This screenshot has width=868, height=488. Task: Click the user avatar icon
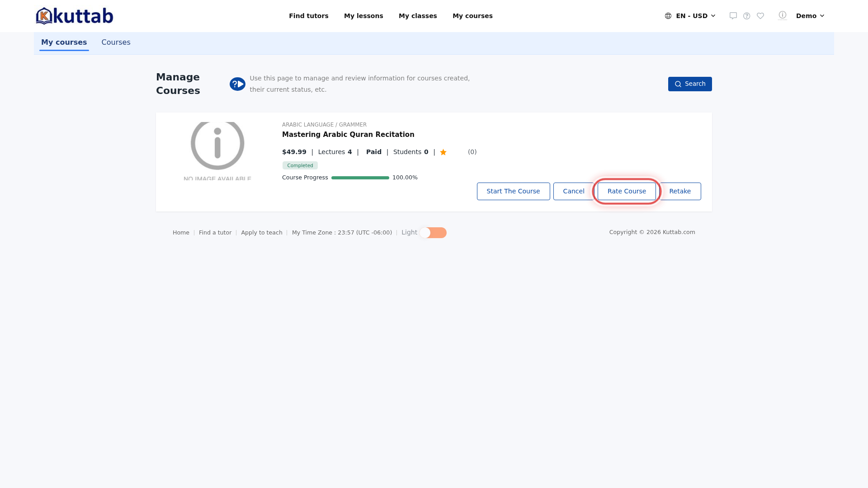tap(783, 15)
